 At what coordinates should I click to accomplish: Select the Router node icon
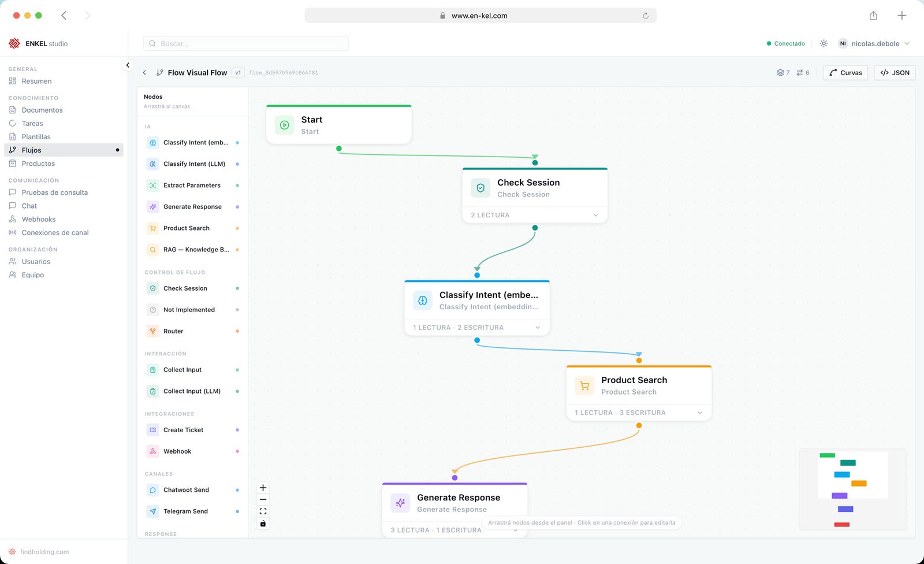tap(152, 331)
